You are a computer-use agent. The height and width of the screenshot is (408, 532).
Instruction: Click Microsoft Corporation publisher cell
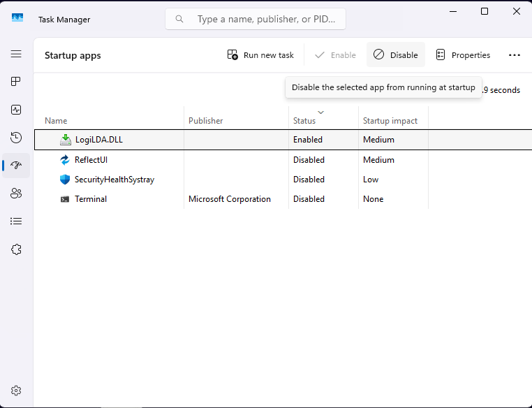(x=230, y=199)
